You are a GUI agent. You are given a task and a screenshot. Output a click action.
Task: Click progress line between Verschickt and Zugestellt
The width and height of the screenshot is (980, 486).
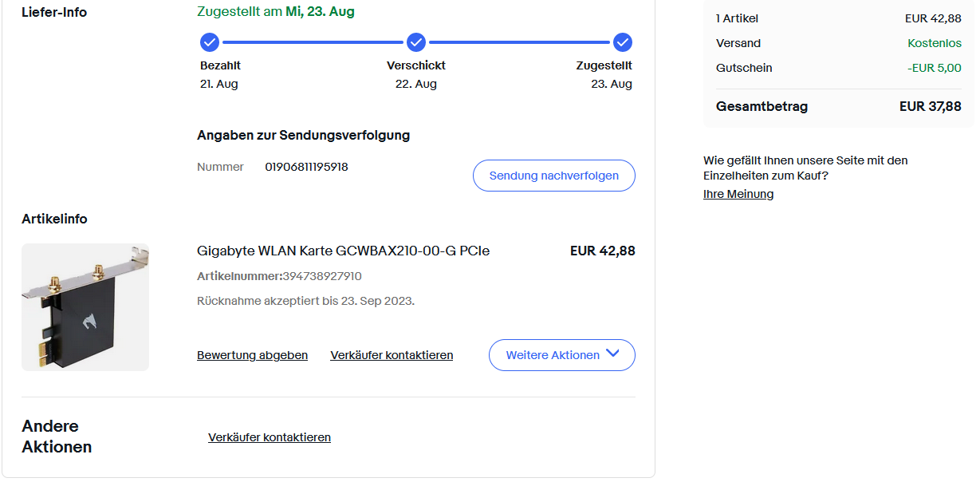click(519, 42)
